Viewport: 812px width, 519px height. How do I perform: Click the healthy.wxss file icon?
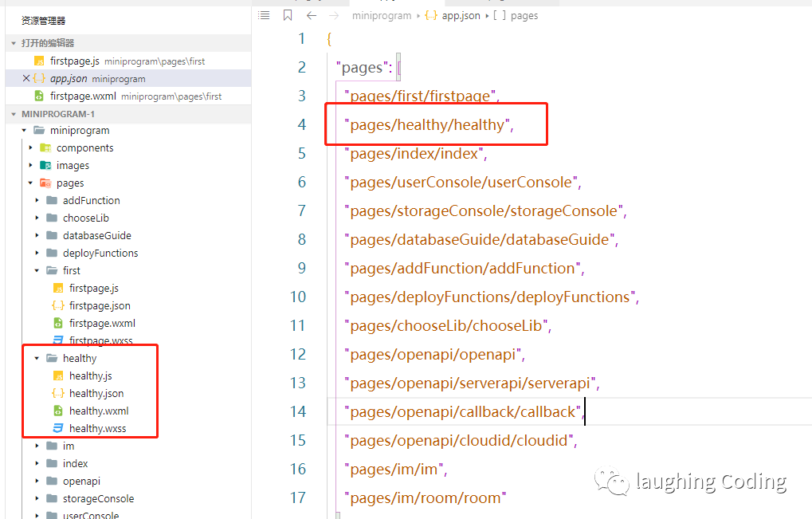[x=58, y=428]
